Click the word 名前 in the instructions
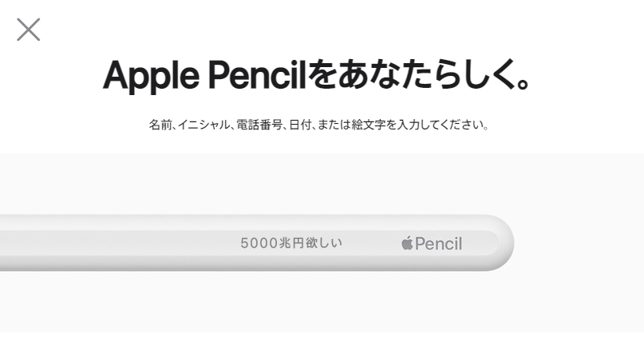Screen dimensions: 644x342 point(160,125)
